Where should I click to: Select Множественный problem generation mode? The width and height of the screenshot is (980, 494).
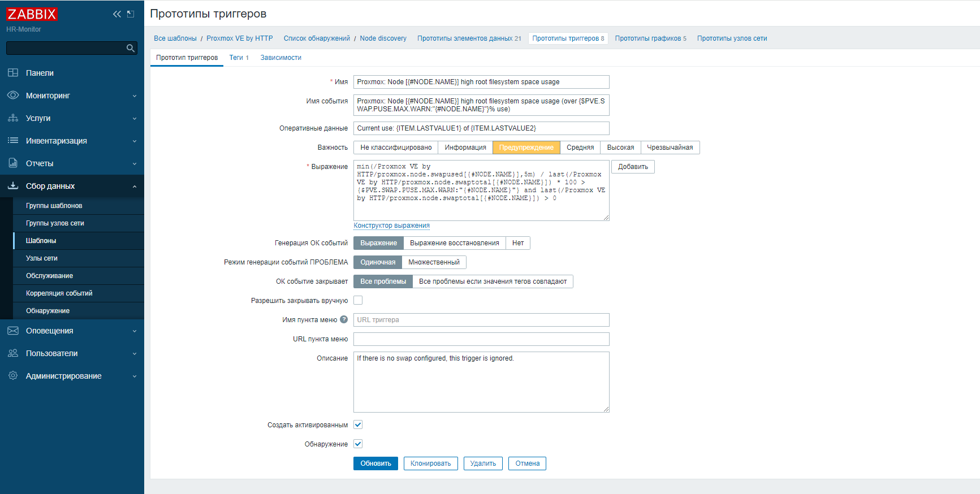[x=434, y=262]
